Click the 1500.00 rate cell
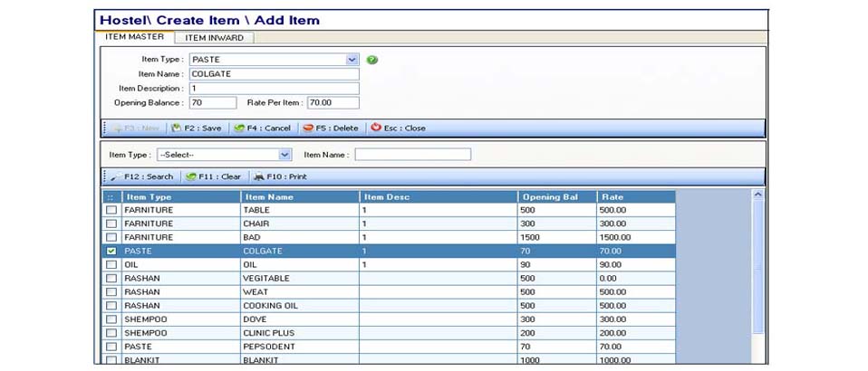The width and height of the screenshot is (868, 371). coord(636,237)
